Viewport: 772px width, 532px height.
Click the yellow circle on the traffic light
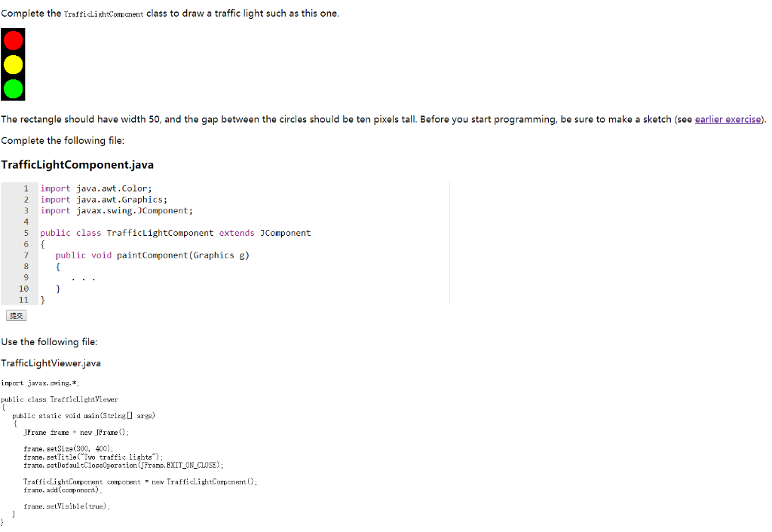pyautogui.click(x=13, y=64)
